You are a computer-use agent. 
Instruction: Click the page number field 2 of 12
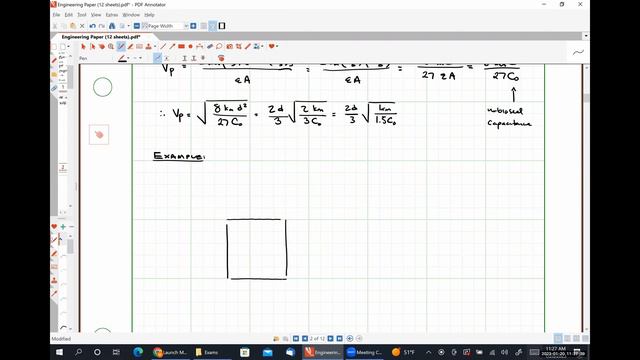[x=317, y=338]
